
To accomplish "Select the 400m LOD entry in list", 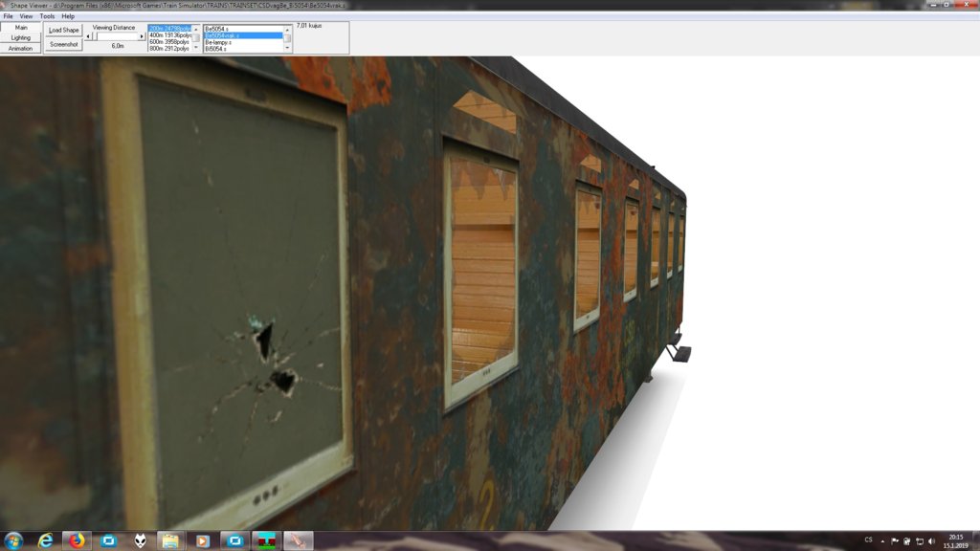I will (x=169, y=35).
